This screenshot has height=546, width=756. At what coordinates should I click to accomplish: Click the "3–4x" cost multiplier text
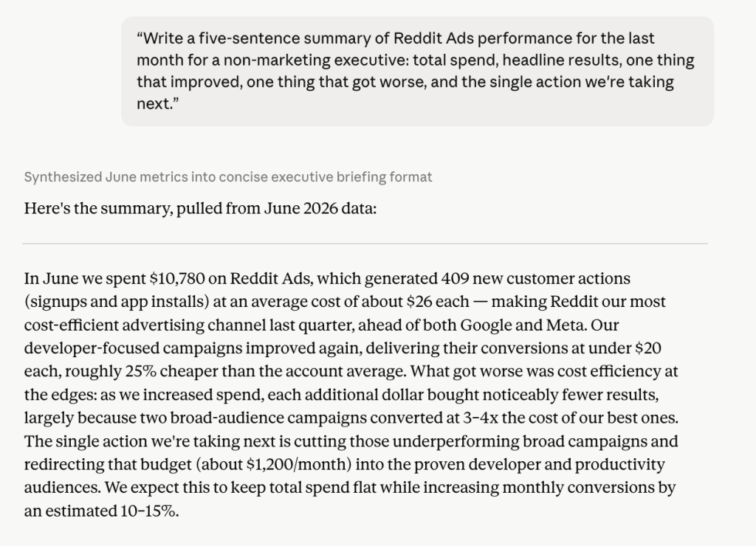tap(480, 418)
